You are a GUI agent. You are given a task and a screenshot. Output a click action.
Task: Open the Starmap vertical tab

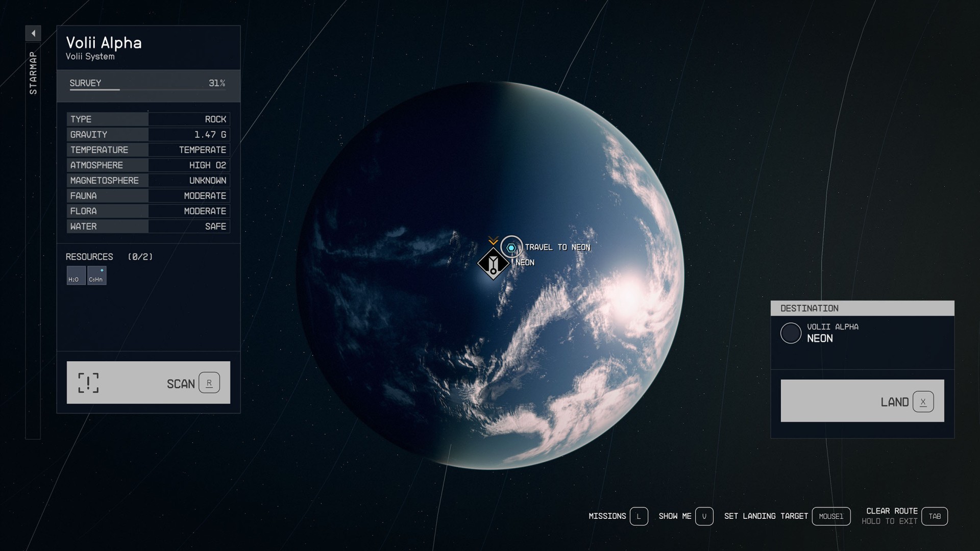coord(33,72)
